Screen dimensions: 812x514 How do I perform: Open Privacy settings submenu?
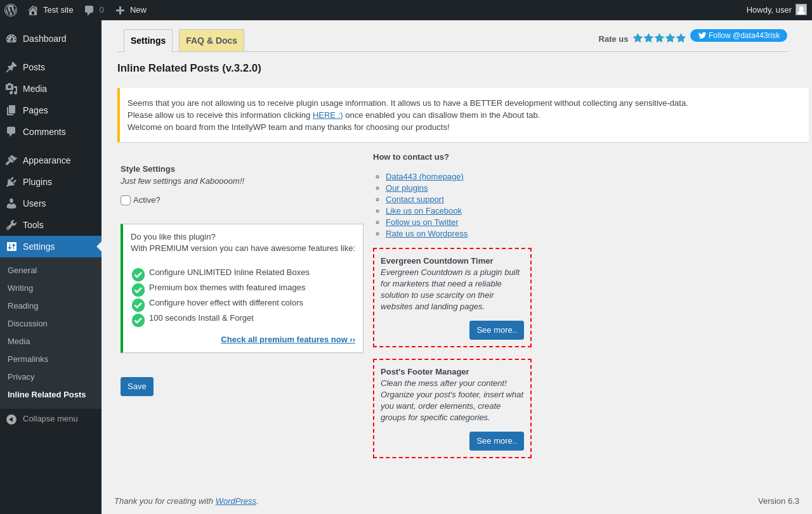point(21,377)
